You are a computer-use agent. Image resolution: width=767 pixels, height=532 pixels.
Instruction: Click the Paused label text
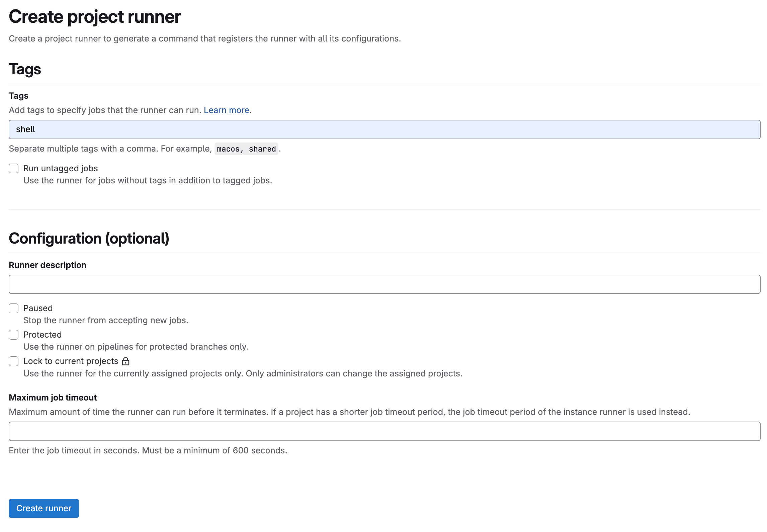38,308
